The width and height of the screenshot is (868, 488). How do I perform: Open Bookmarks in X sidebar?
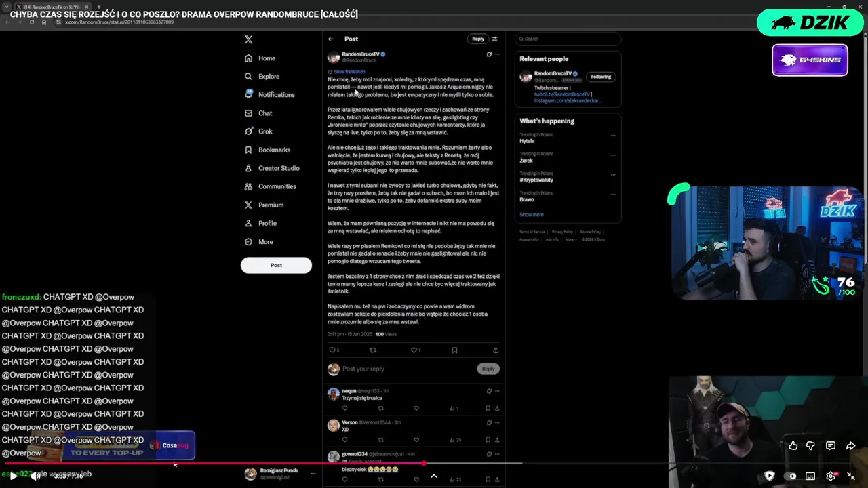(267, 150)
